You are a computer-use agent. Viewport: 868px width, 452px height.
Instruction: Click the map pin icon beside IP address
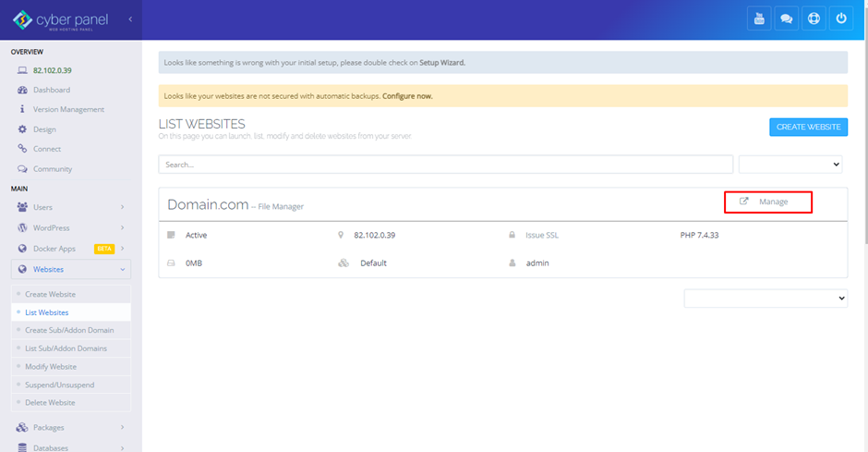[341, 235]
